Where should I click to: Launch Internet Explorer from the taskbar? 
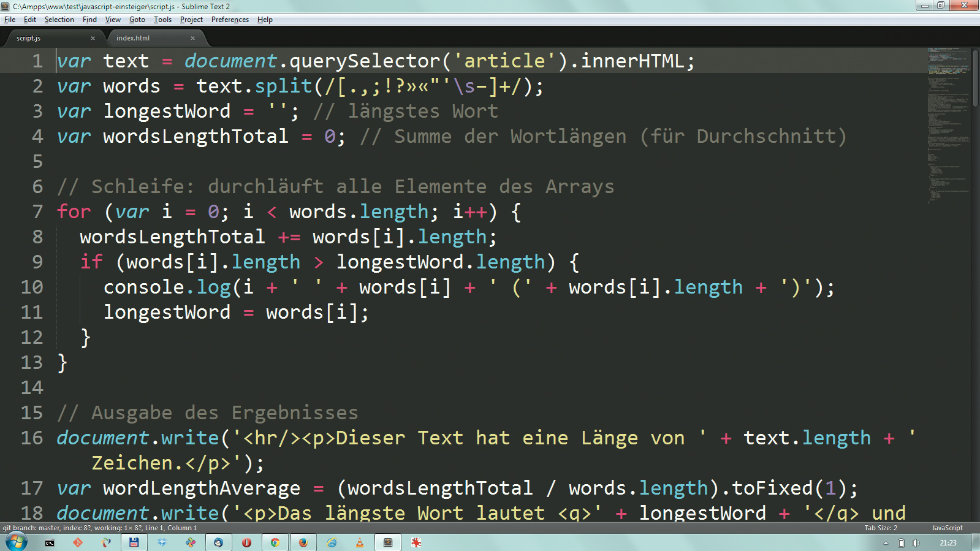[332, 542]
